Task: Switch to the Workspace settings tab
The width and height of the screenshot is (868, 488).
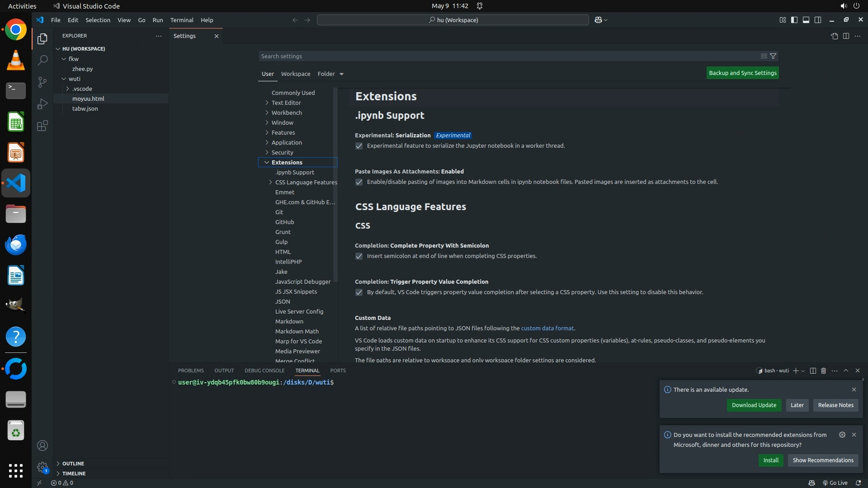Action: pyautogui.click(x=295, y=74)
